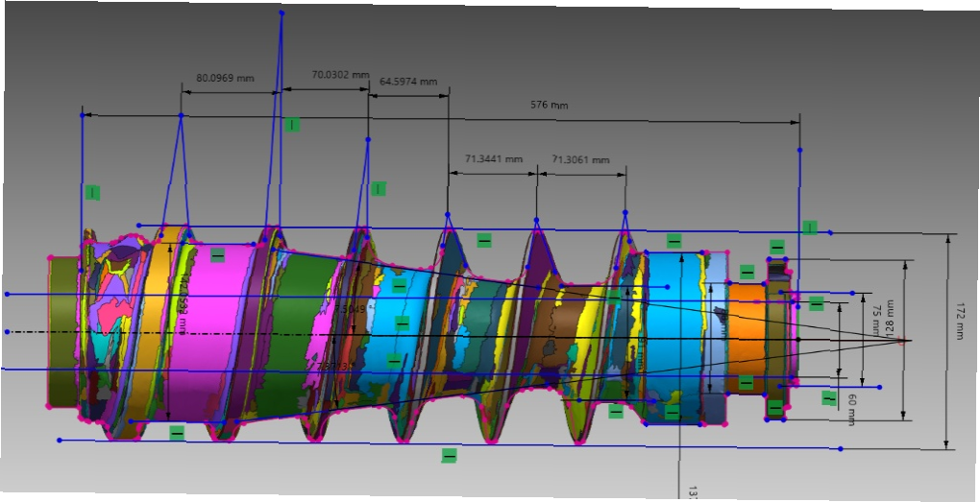Select the olive stub face at far left
Screen dimensions: 980x502
[62, 331]
